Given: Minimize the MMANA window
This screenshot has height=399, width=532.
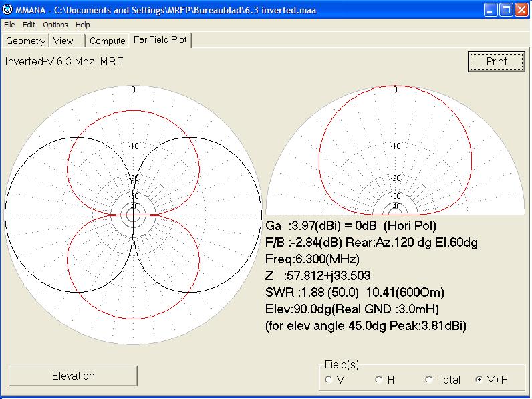Looking at the screenshot, I should 492,10.
